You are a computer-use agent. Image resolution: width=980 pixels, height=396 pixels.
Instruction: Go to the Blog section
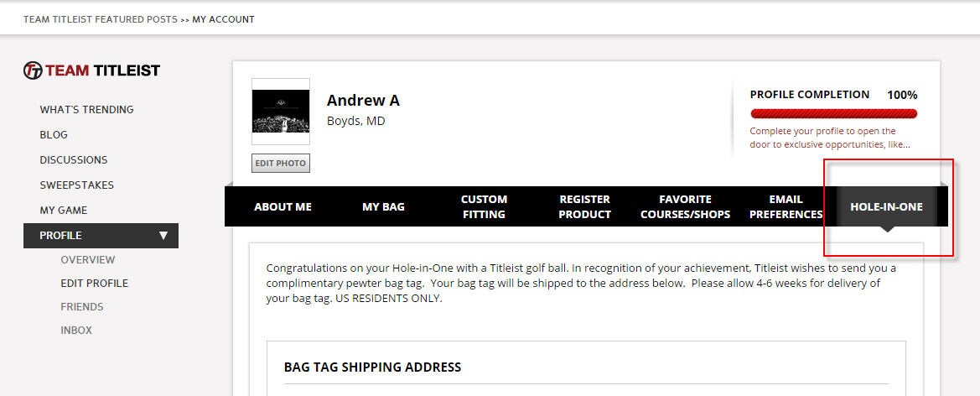(54, 135)
